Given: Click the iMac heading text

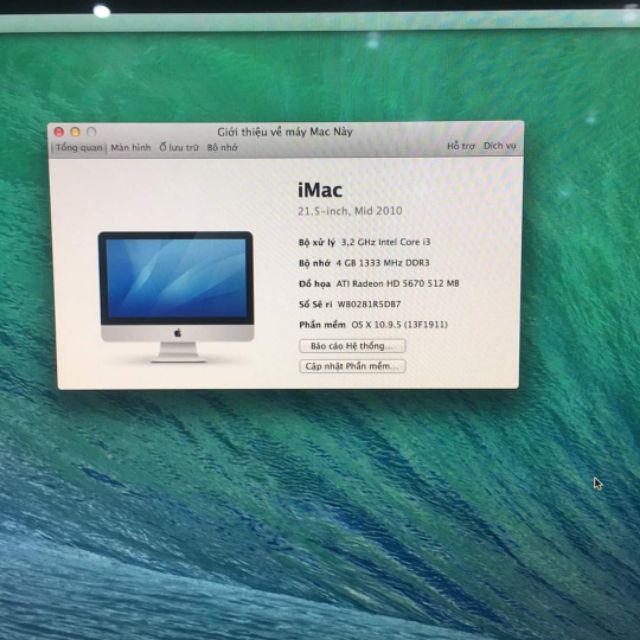Looking at the screenshot, I should (x=320, y=190).
